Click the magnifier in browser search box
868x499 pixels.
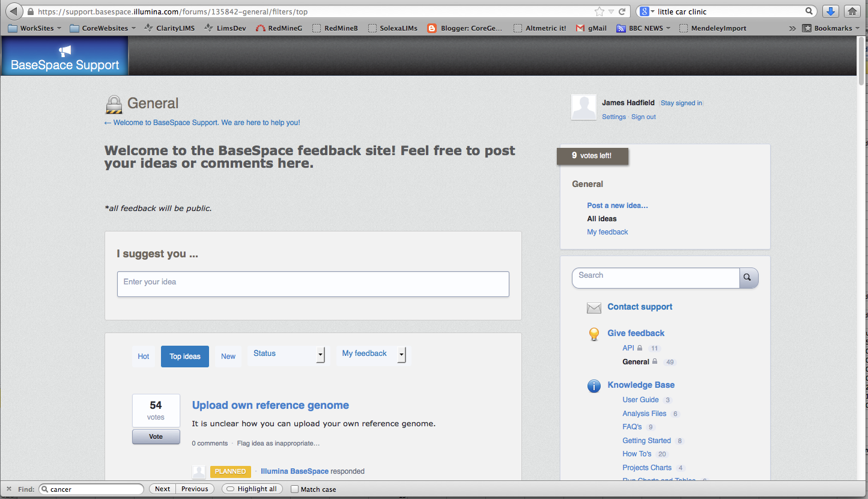[x=809, y=11]
